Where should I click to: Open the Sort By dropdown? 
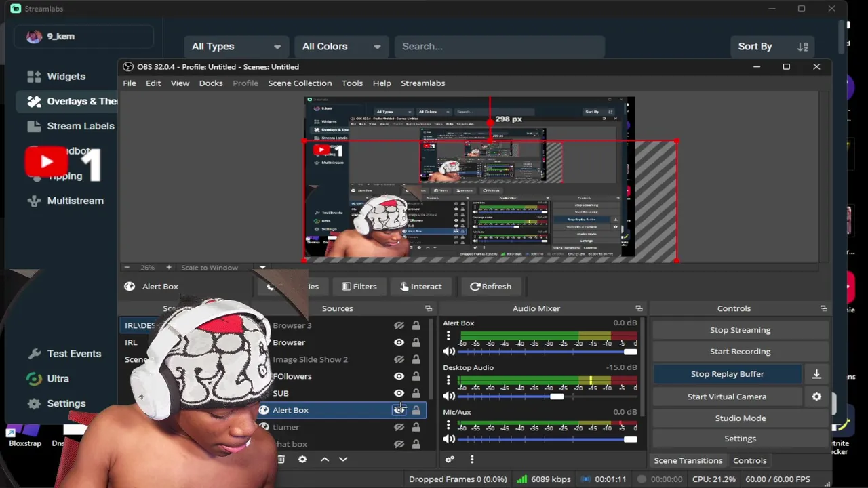(772, 47)
